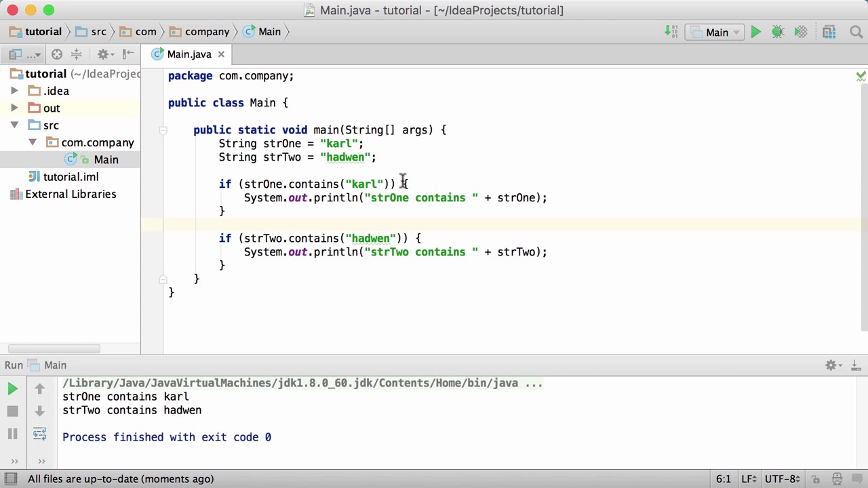Open the Main run configuration dropdown

714,32
